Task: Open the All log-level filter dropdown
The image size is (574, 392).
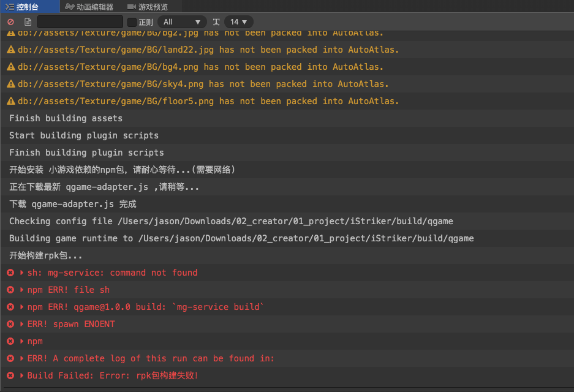Action: coord(182,22)
